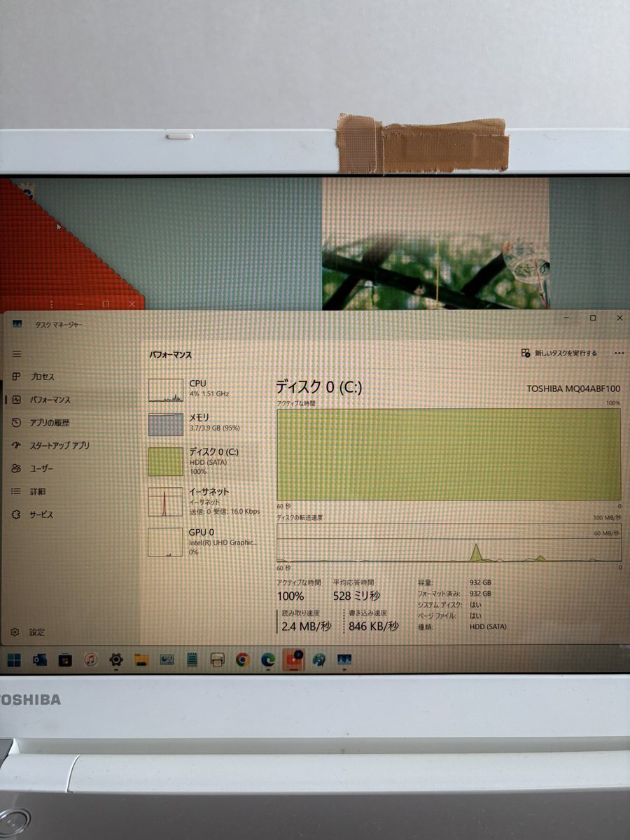Click the 容量 932 GB value
This screenshot has width=630, height=840.
(479, 582)
